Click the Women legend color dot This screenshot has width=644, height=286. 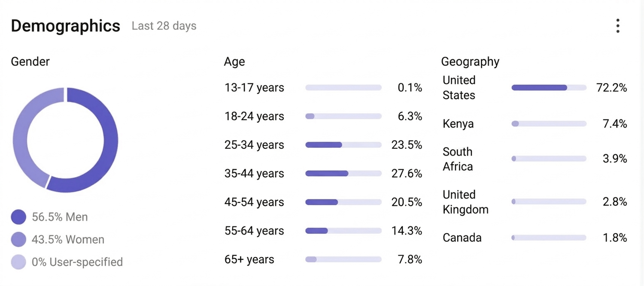18,239
